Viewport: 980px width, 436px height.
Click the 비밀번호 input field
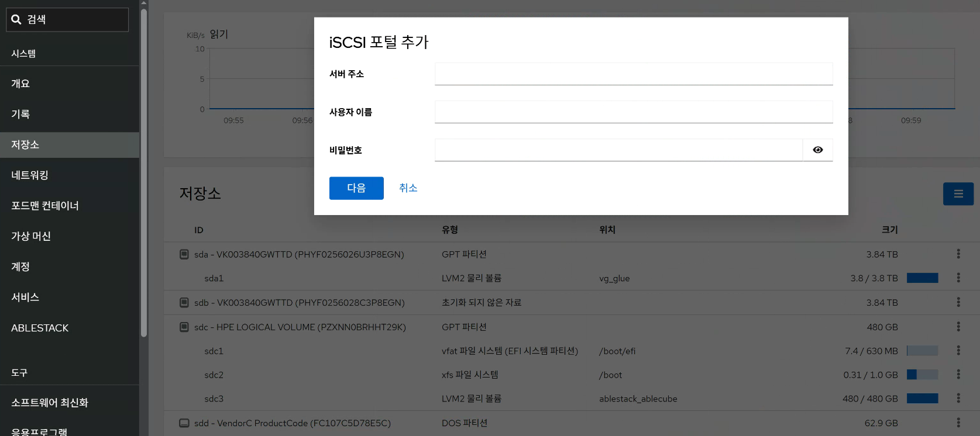tap(618, 150)
